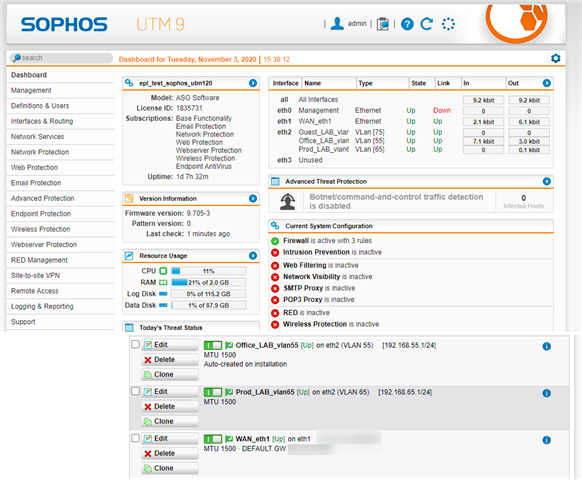
Task: Open the Support menu item
Action: pos(61,322)
